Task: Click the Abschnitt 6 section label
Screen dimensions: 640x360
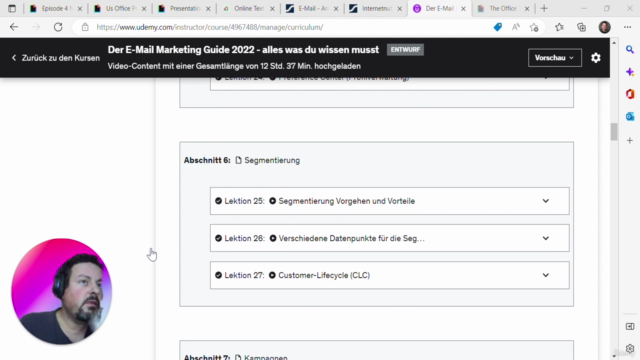Action: (207, 160)
